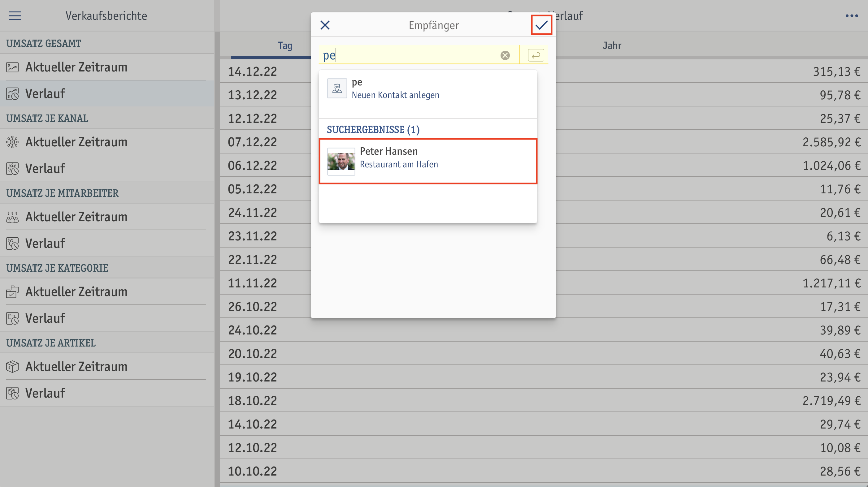
Task: Click Umsatz je Kategorie Verlauf icon
Action: 12,318
